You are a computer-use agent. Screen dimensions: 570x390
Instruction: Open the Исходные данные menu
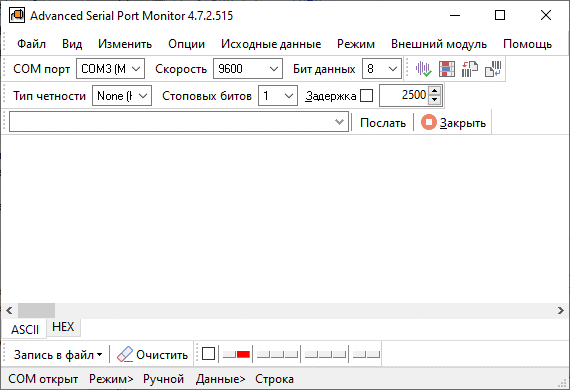click(271, 44)
